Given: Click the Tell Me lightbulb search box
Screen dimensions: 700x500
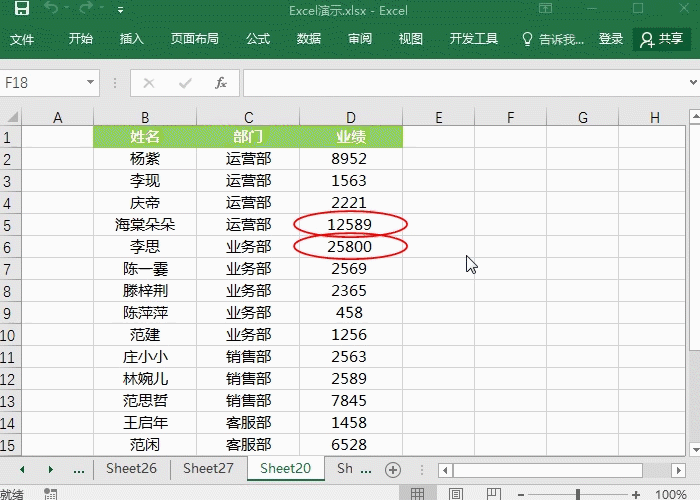Looking at the screenshot, I should tap(554, 39).
